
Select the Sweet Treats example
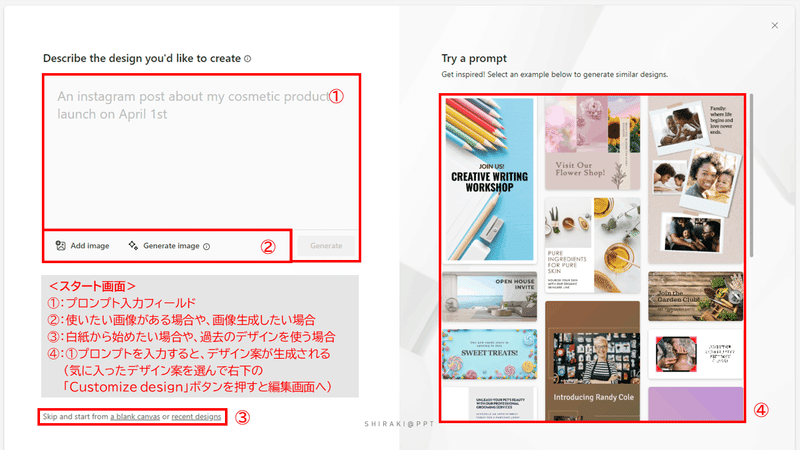pyautogui.click(x=490, y=354)
